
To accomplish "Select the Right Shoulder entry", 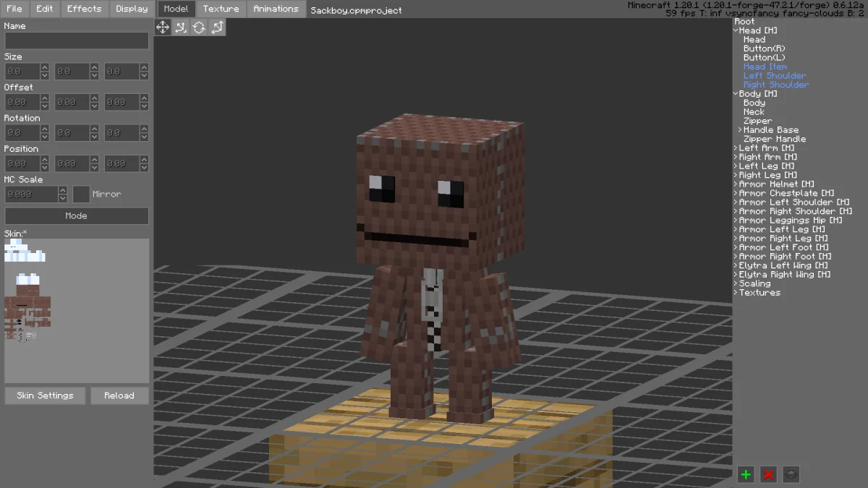I will click(776, 85).
